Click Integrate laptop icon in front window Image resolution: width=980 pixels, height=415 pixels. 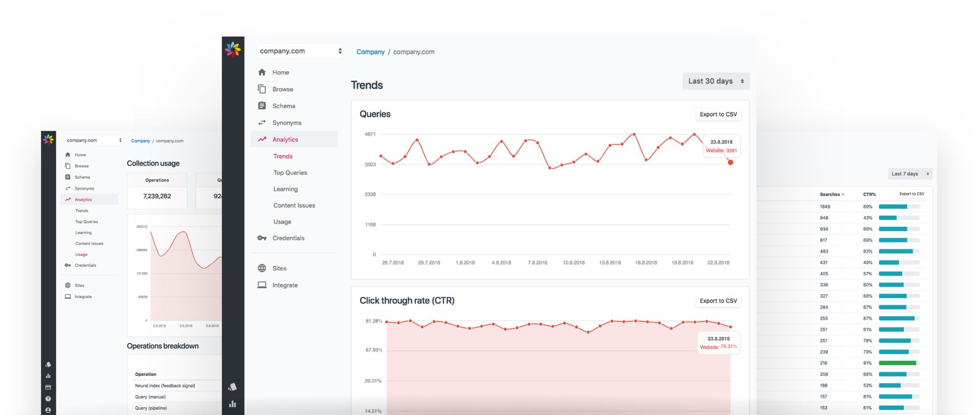pos(262,285)
